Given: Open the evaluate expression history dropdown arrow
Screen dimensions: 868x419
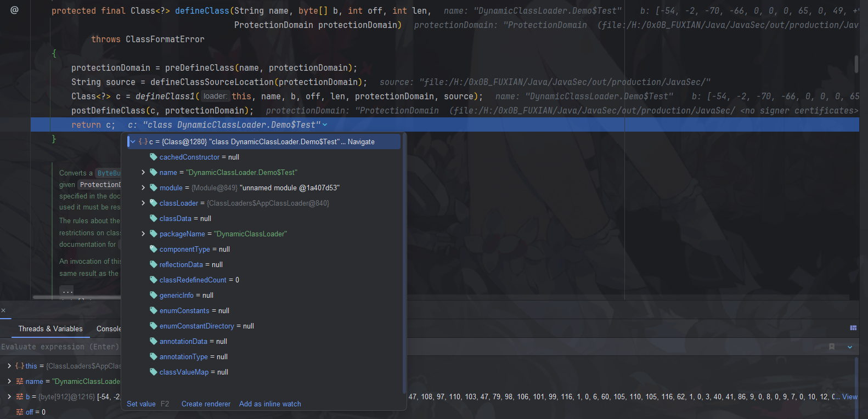Looking at the screenshot, I should click(x=850, y=347).
